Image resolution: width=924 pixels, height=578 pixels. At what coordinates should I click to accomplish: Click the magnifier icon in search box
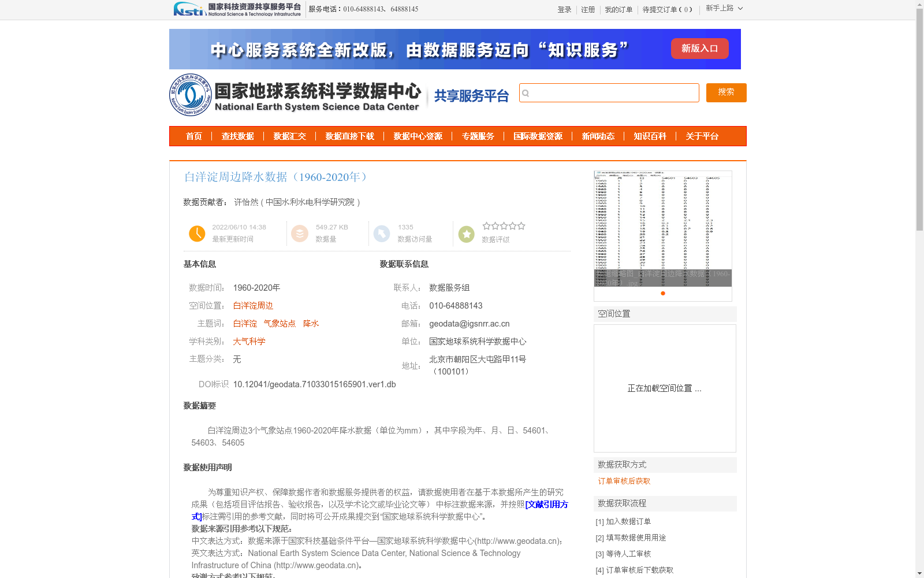coord(526,93)
